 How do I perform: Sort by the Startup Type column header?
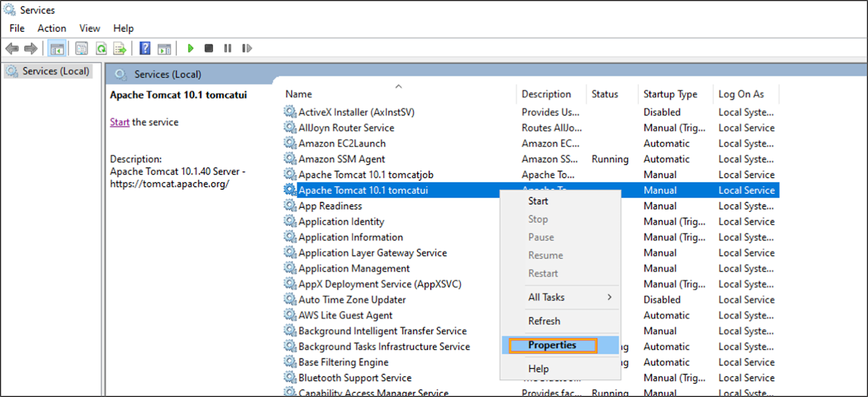pos(670,94)
